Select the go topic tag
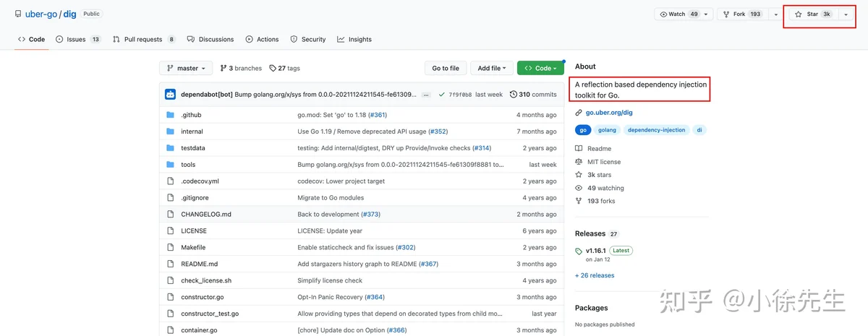This screenshot has width=868, height=336. coord(583,130)
